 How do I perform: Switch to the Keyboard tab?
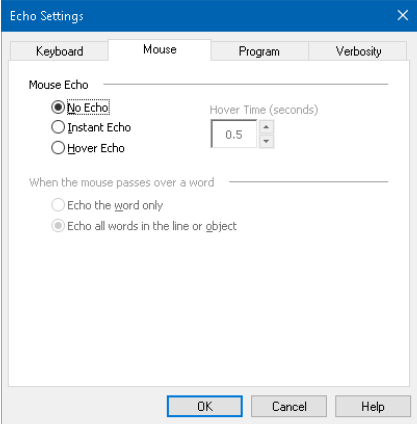click(59, 51)
